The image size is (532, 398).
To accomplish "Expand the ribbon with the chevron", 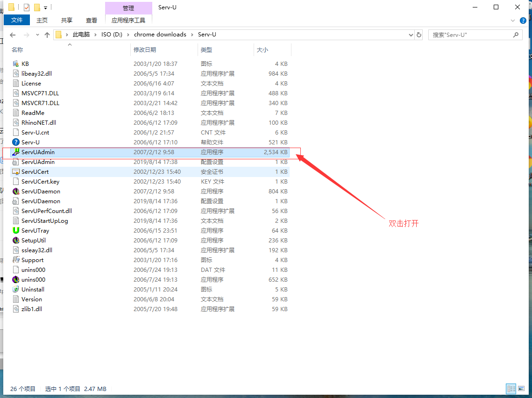I will coord(513,21).
